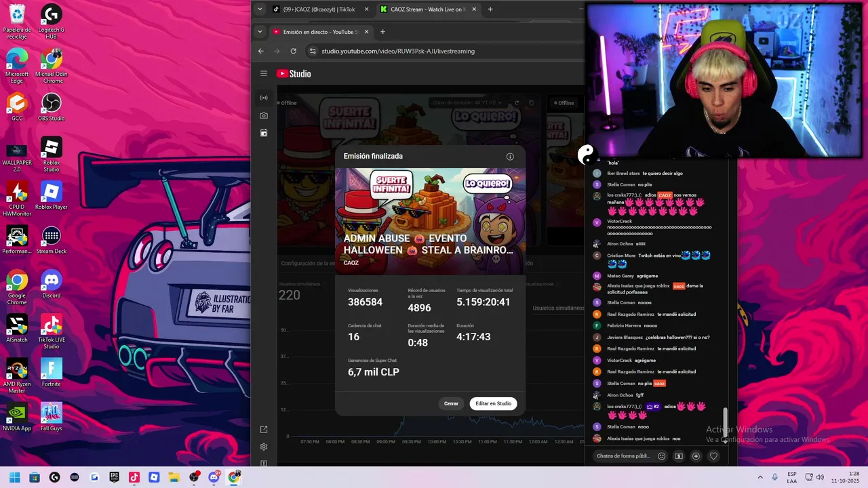Click the YouTube Studio logo
Viewport: 868px width, 488px height.
coord(294,73)
